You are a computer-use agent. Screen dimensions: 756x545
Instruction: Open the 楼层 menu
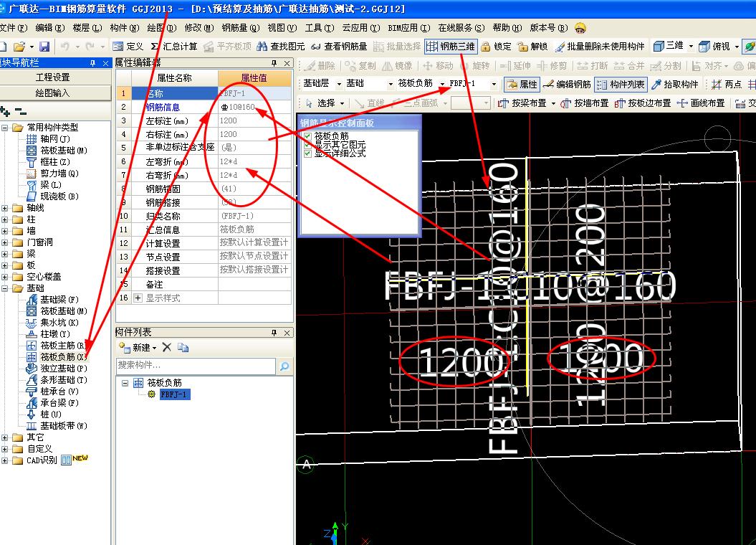point(87,28)
